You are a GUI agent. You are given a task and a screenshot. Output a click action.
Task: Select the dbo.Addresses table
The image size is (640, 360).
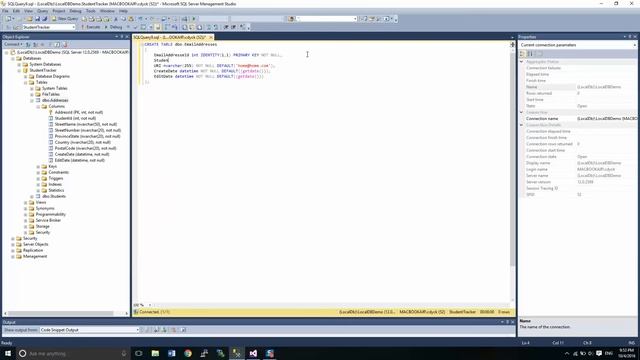55,100
